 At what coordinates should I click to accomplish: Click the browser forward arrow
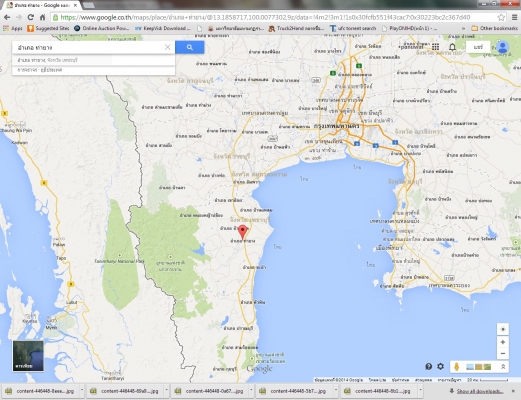pos(19,17)
